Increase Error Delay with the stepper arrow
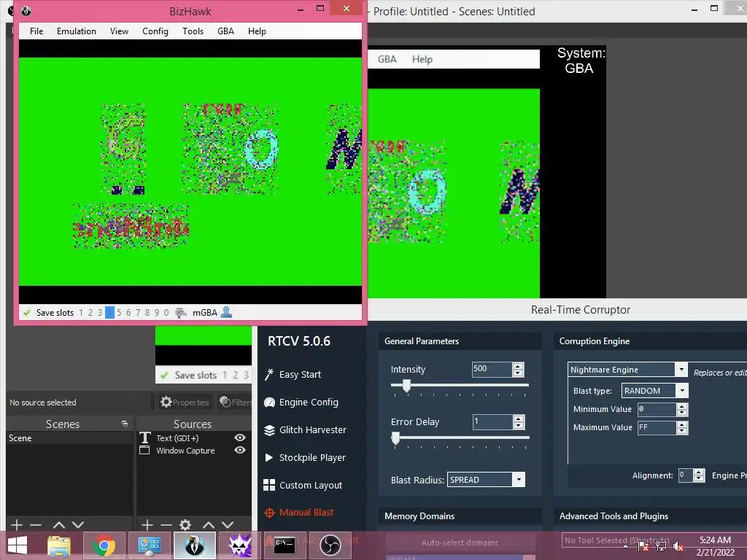The height and width of the screenshot is (560, 747). 519,418
